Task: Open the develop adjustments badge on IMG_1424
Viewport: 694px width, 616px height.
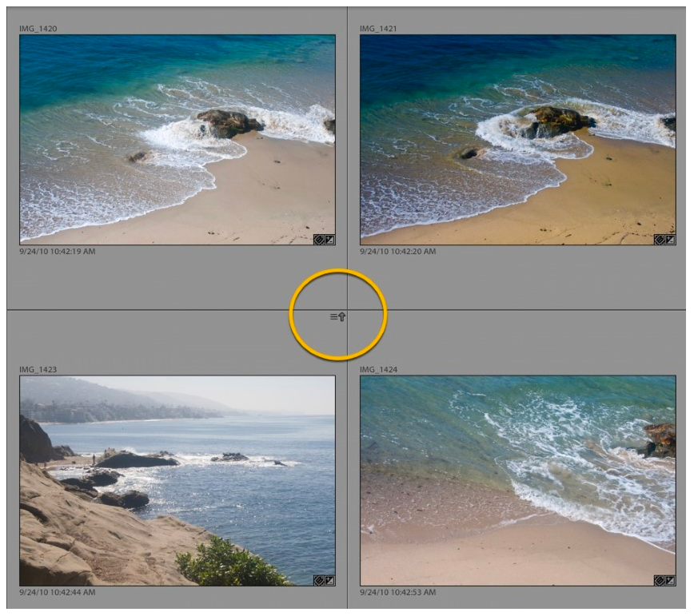Action: click(670, 580)
